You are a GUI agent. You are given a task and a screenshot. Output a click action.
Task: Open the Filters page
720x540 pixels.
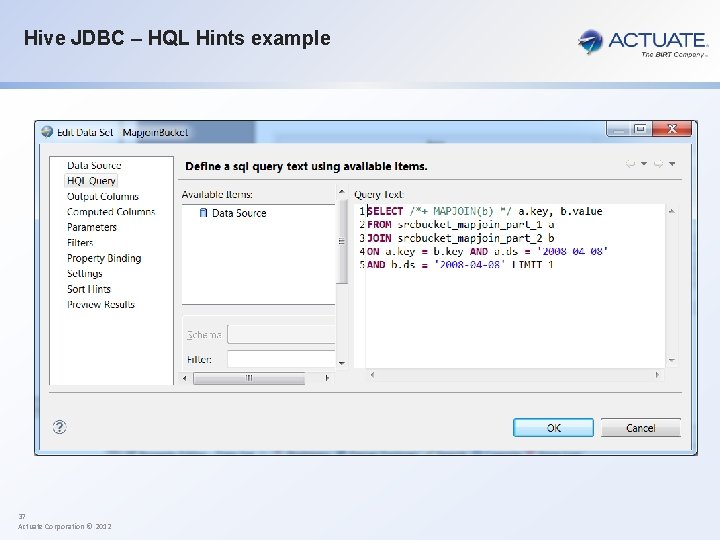click(x=80, y=243)
